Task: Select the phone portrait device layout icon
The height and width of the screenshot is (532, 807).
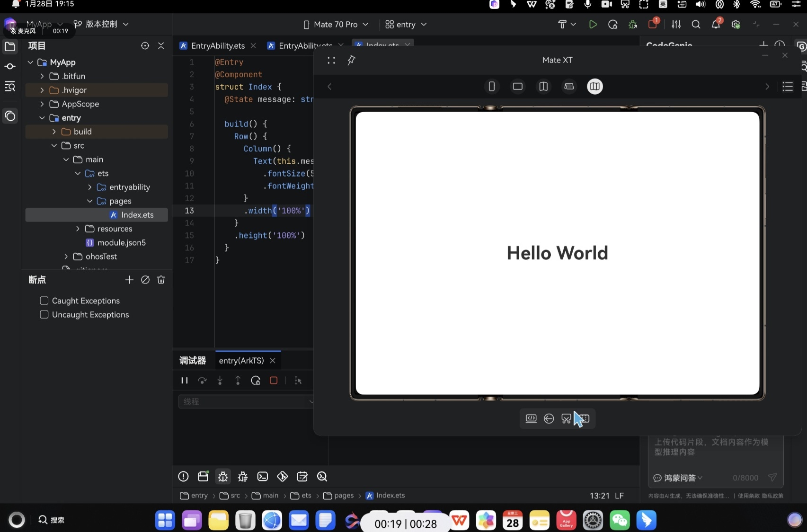Action: pos(492,87)
